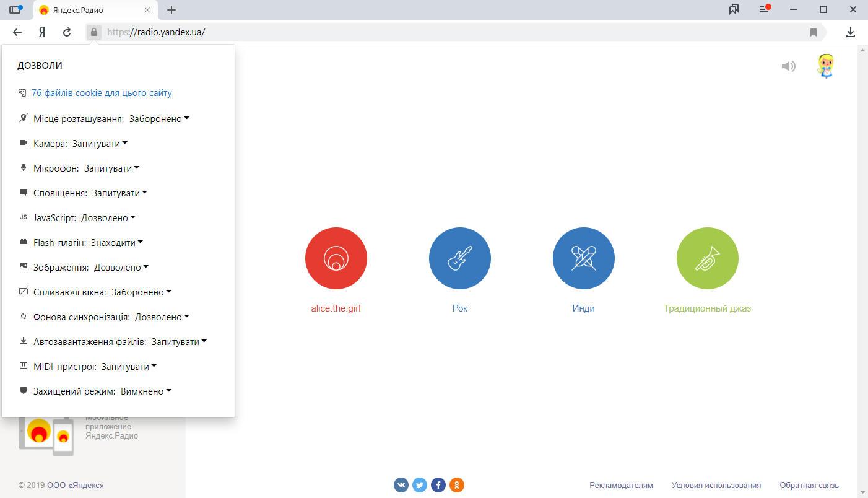
Task: Change the Захищений режим dropdown
Action: click(146, 391)
